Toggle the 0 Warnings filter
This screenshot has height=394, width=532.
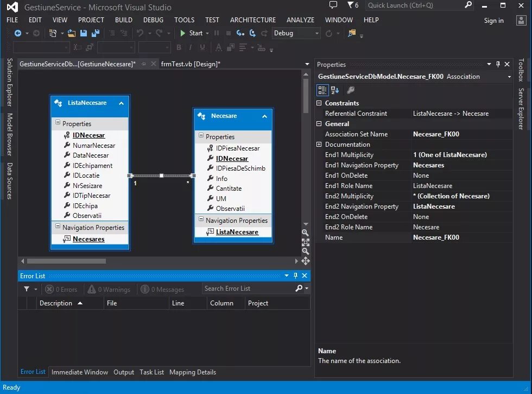pos(109,289)
